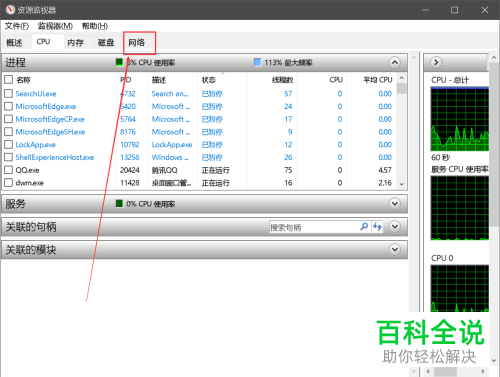
Task: Click the CPU 0 graph
Action: [460, 289]
